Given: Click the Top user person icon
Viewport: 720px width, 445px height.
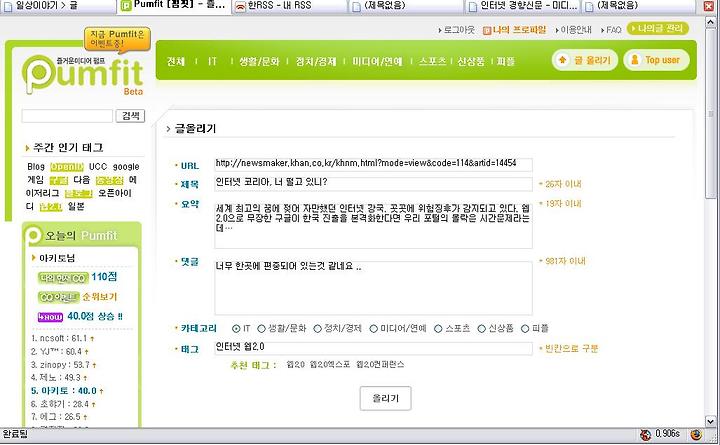Looking at the screenshot, I should coord(635,60).
